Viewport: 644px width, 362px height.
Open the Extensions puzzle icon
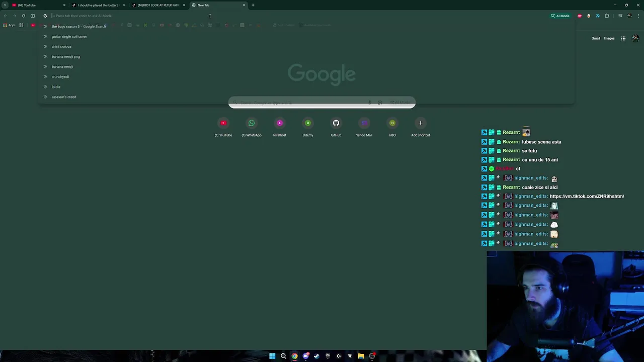[607, 16]
